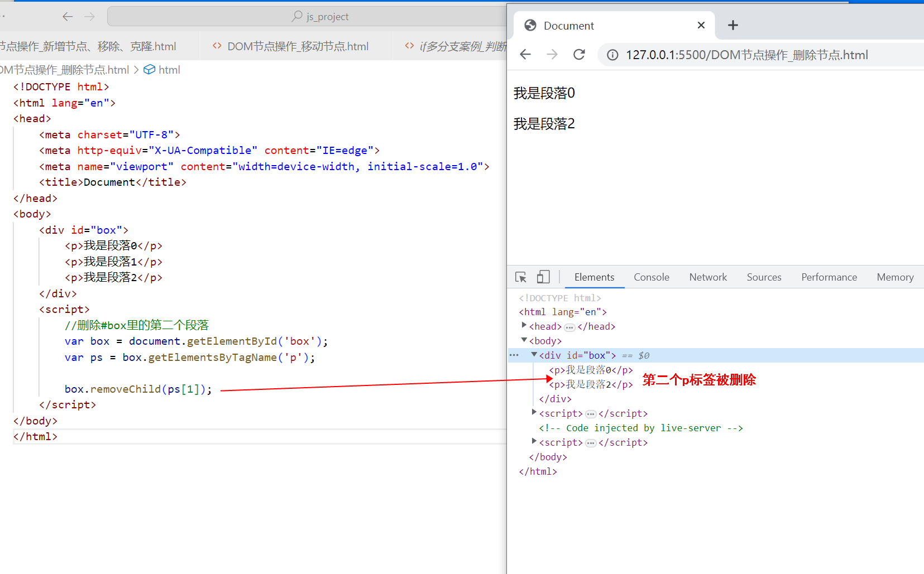
Task: Select the live-server comment node
Action: click(x=641, y=428)
